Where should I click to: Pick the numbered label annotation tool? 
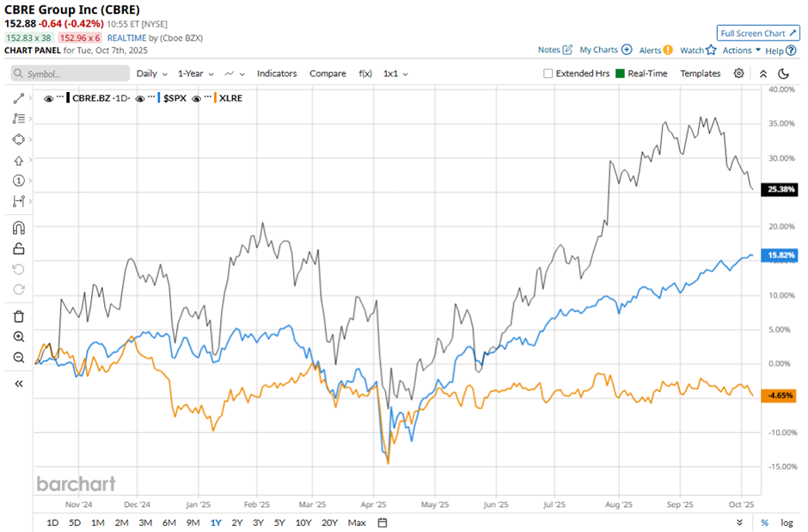[x=19, y=180]
